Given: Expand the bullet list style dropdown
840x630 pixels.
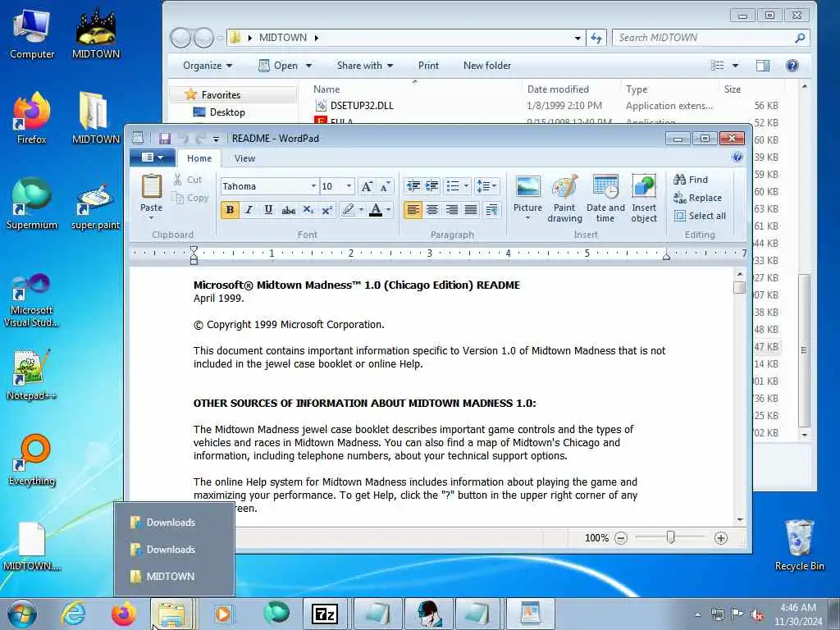Looking at the screenshot, I should coord(466,186).
